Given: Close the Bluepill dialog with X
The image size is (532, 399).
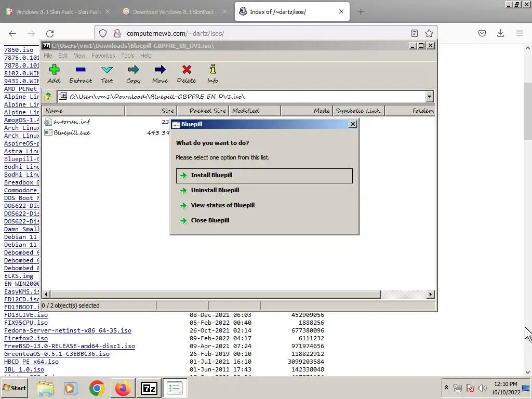Looking at the screenshot, I should point(353,124).
